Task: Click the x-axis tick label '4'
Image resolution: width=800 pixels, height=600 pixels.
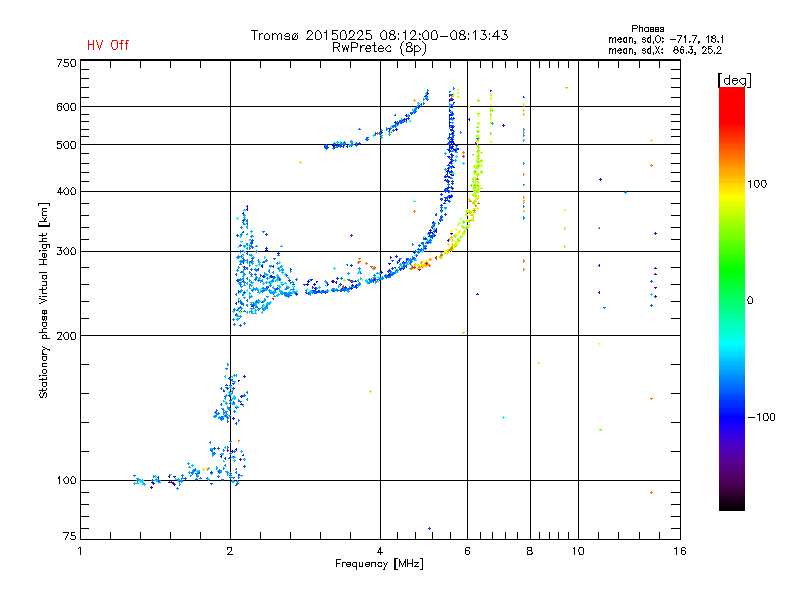Action: point(380,551)
